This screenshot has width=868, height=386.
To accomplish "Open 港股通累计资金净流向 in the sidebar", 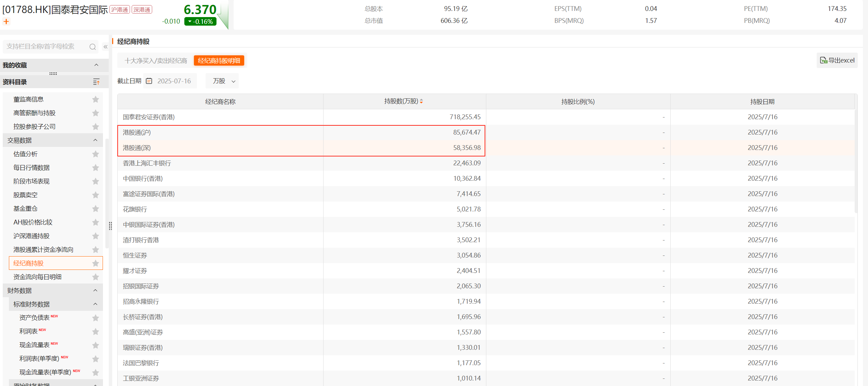I will click(x=43, y=250).
